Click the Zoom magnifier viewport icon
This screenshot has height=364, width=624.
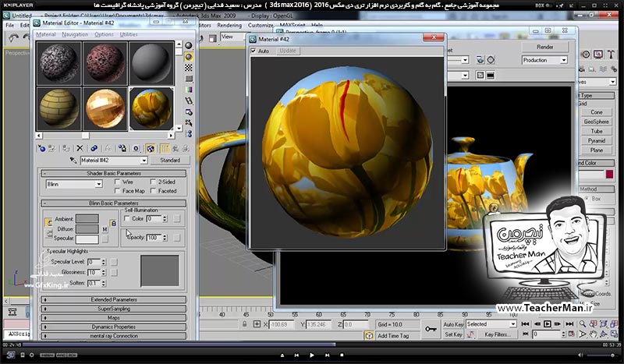click(x=583, y=323)
